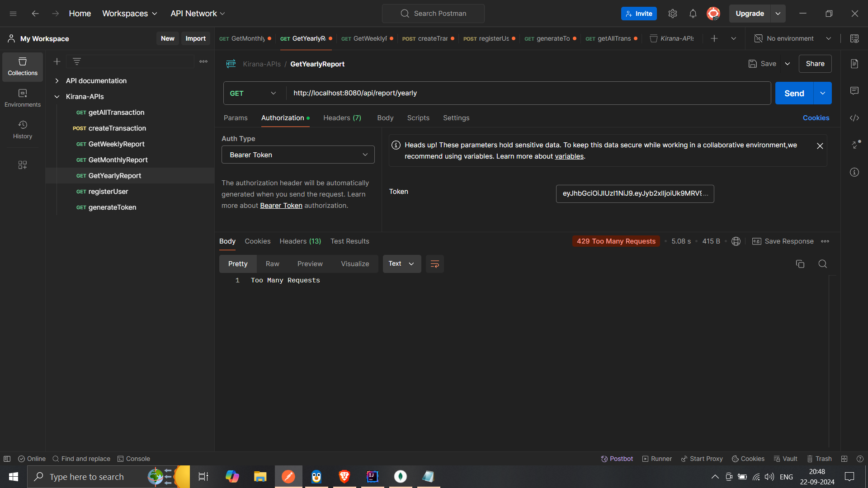
Task: Switch to the Headers request tab
Action: tap(342, 118)
